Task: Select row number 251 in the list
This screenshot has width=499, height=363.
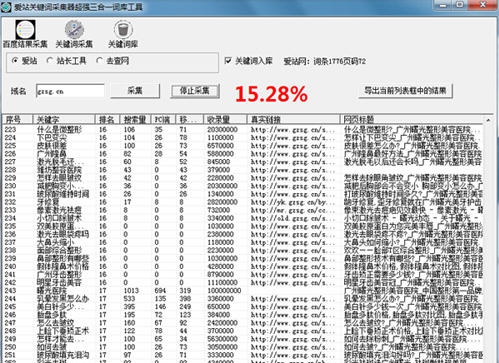Action: [11, 355]
